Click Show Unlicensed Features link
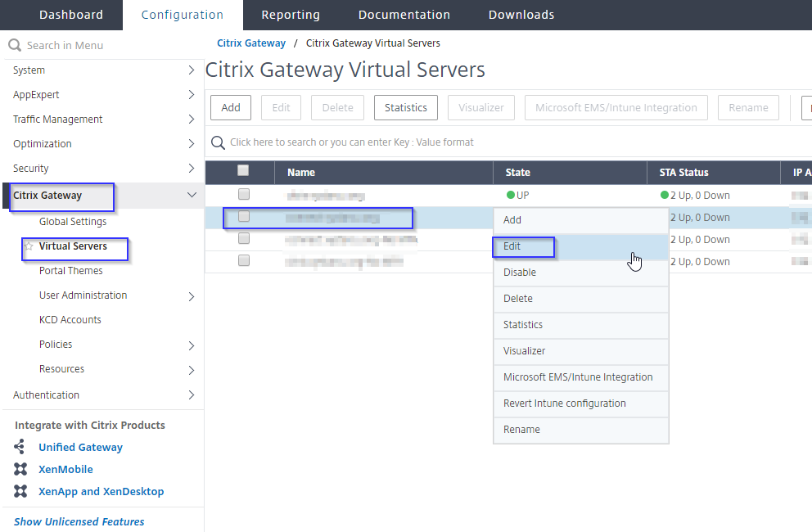 (79, 521)
